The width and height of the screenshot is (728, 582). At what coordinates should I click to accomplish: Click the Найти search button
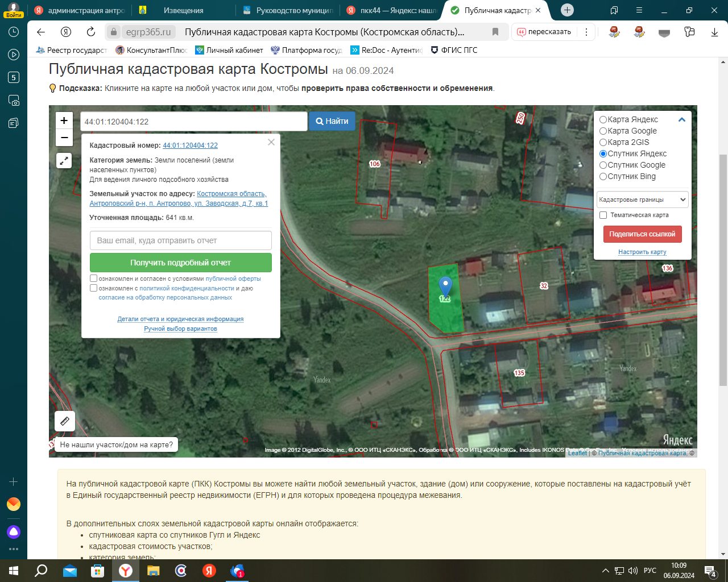[x=332, y=121]
